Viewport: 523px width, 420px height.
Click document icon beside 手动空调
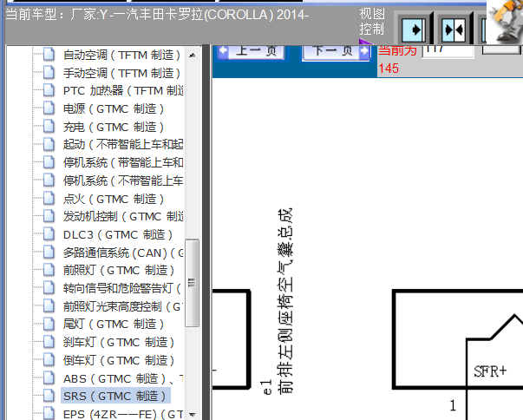[x=49, y=73]
